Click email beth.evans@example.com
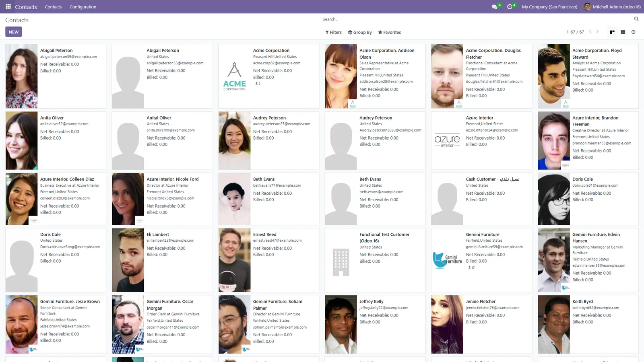 coord(381,192)
